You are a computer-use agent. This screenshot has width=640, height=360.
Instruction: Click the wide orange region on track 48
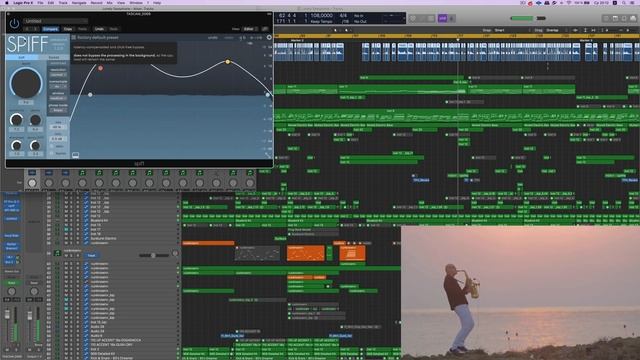tap(208, 243)
